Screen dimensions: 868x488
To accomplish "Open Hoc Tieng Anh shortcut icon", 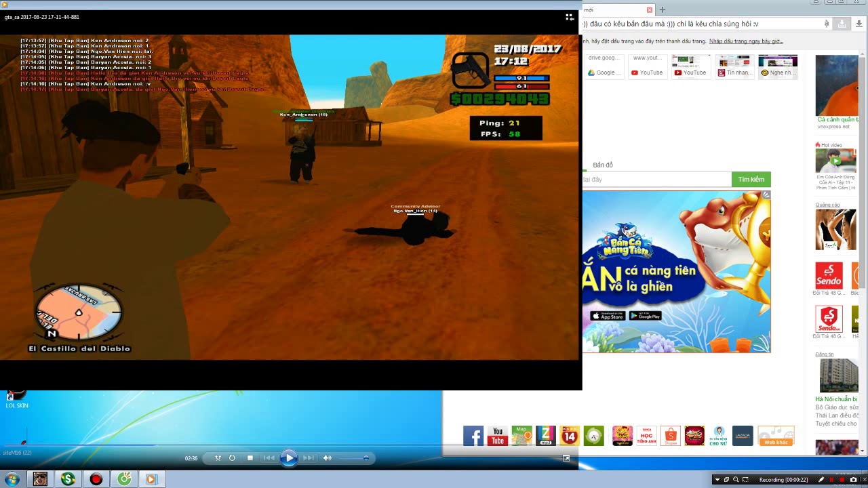I will point(646,436).
